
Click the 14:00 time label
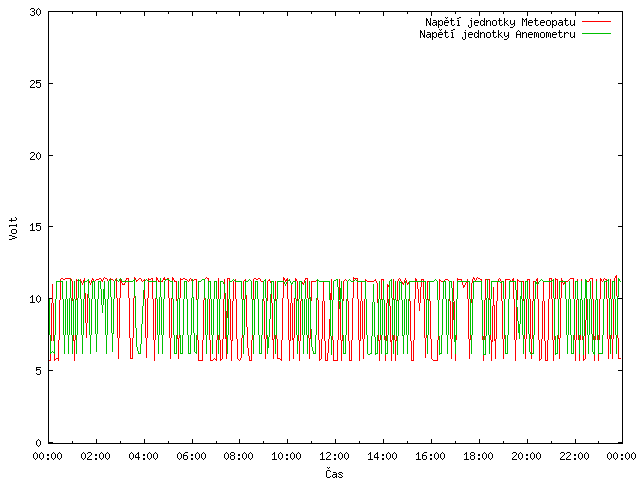[x=382, y=456]
